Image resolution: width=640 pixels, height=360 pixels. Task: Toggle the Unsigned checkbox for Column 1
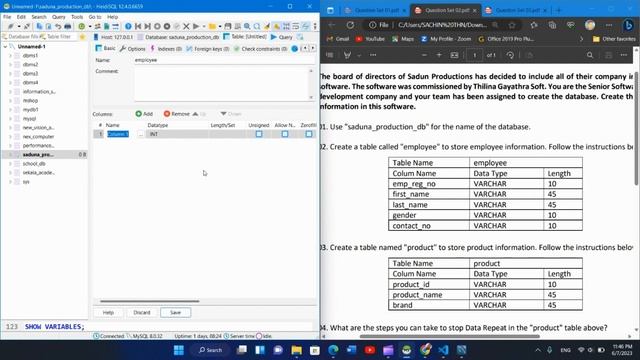tap(259, 134)
